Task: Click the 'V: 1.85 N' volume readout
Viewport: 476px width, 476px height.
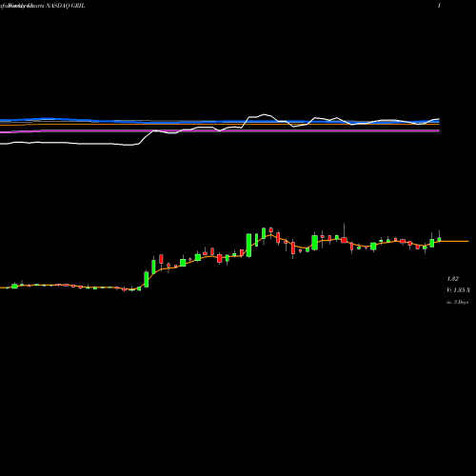Action: 458,290
